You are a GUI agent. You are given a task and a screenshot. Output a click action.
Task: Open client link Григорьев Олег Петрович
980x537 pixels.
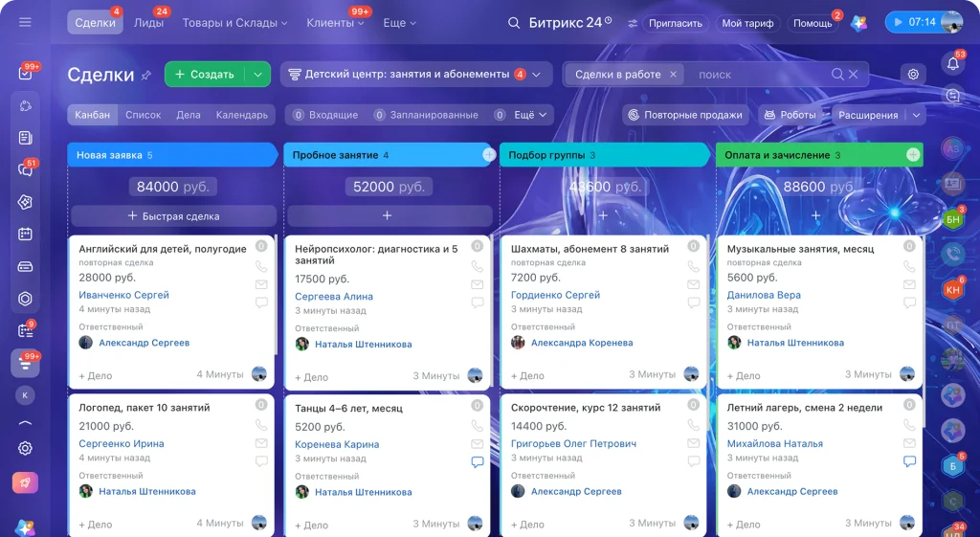573,443
